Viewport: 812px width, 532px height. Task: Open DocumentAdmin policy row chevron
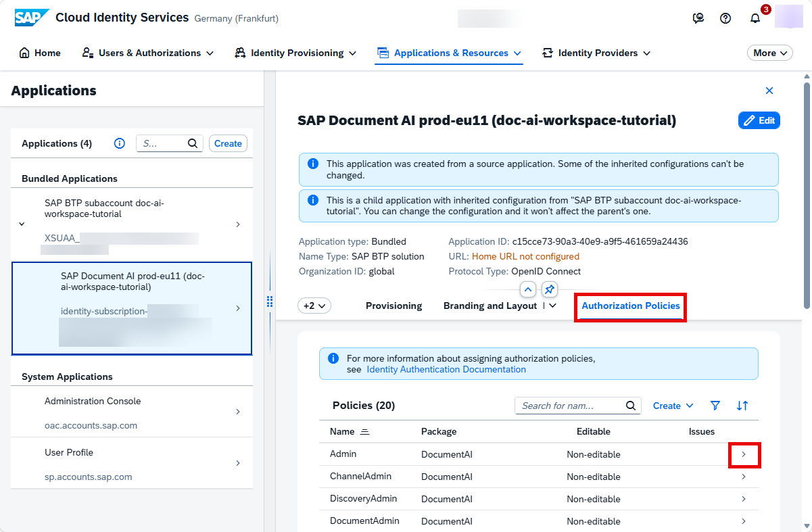click(x=744, y=521)
